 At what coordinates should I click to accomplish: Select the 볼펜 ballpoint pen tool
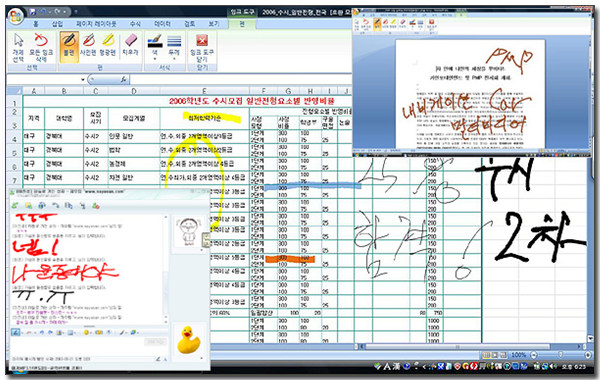[x=69, y=46]
